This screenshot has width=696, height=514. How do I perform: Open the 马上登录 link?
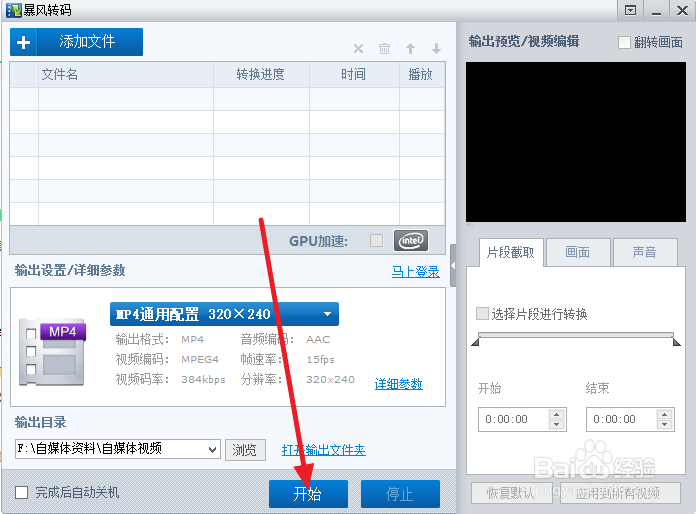(415, 271)
